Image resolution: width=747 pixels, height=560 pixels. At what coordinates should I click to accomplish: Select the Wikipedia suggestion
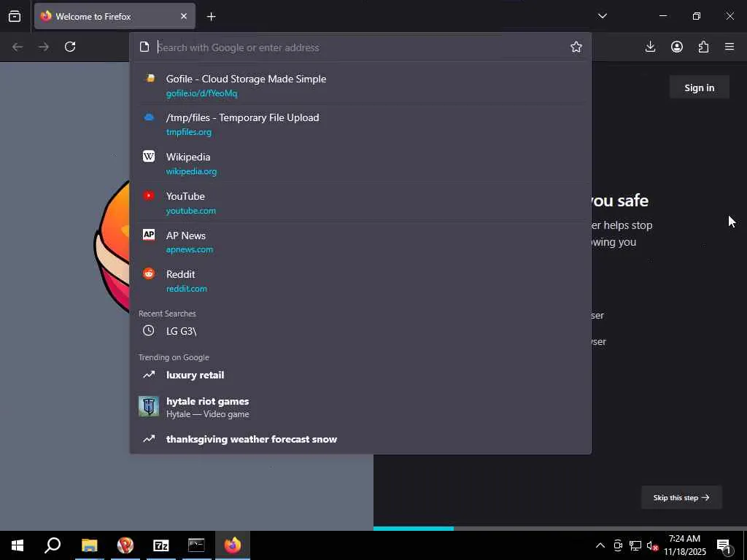360,163
